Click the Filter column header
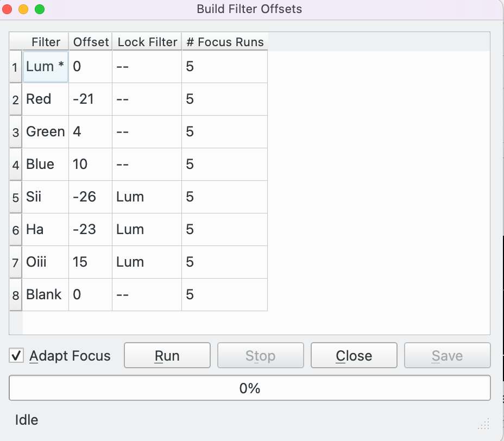The image size is (504, 441). 46,42
